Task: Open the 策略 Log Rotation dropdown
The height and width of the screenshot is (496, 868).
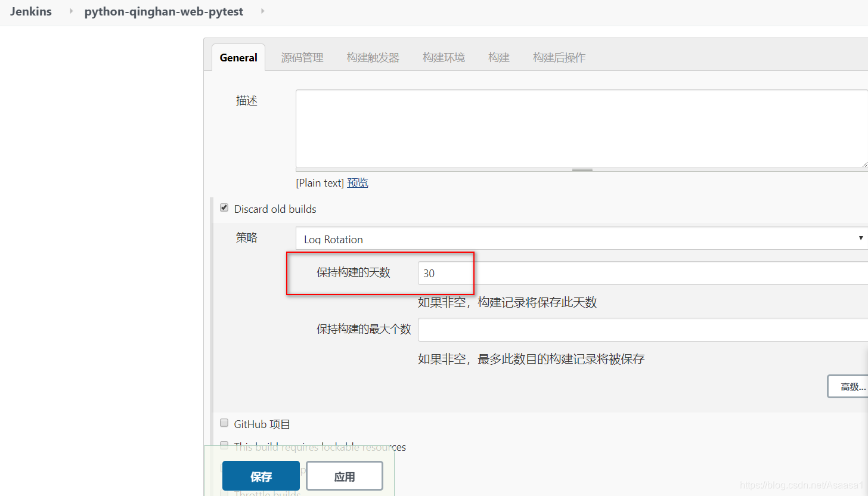Action: [582, 238]
